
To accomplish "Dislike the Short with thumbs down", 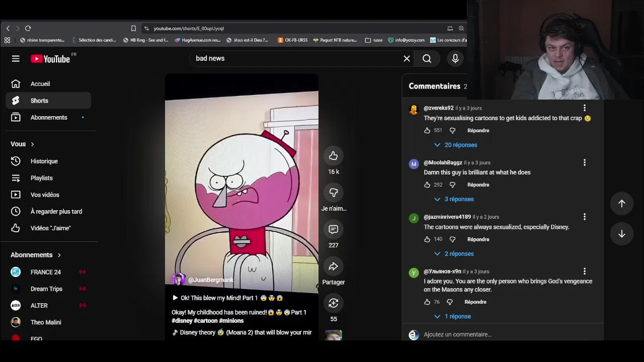I will click(x=333, y=193).
